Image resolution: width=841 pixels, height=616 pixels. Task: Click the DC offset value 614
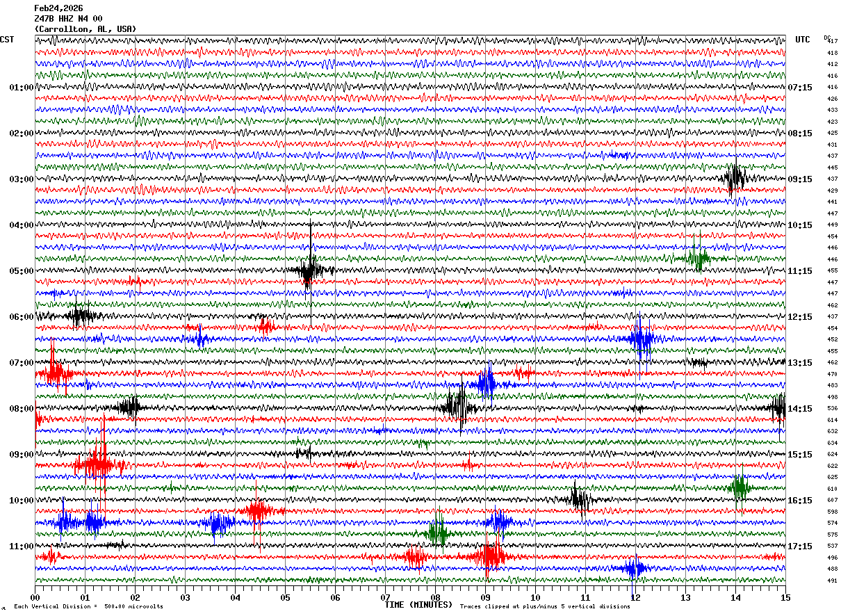click(832, 420)
